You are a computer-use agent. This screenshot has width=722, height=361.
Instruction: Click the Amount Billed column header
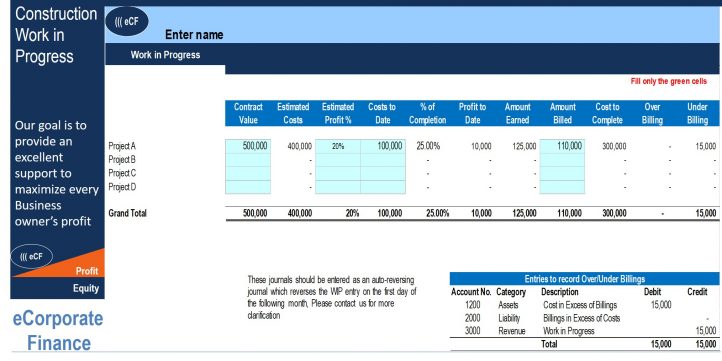click(562, 113)
